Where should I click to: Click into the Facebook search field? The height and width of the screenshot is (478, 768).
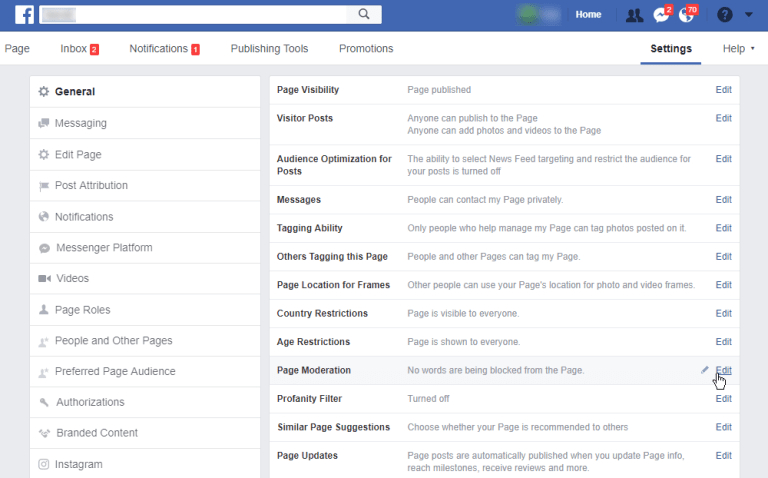[200, 14]
